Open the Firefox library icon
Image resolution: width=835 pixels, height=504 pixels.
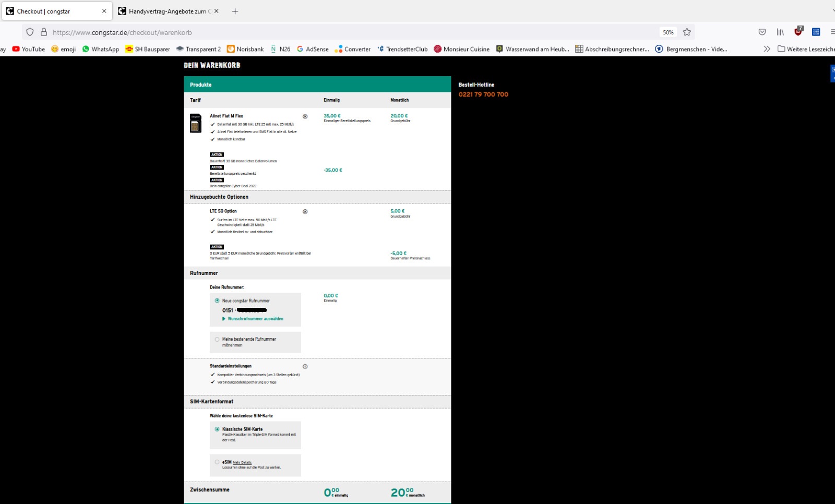[780, 32]
